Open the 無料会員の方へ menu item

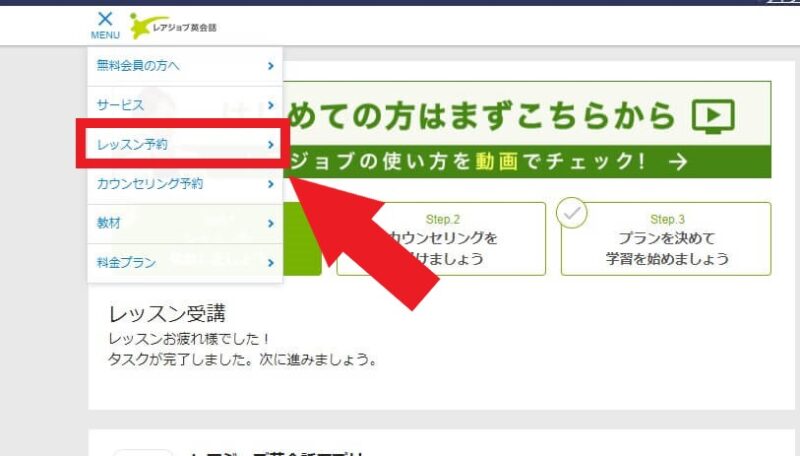pos(138,66)
